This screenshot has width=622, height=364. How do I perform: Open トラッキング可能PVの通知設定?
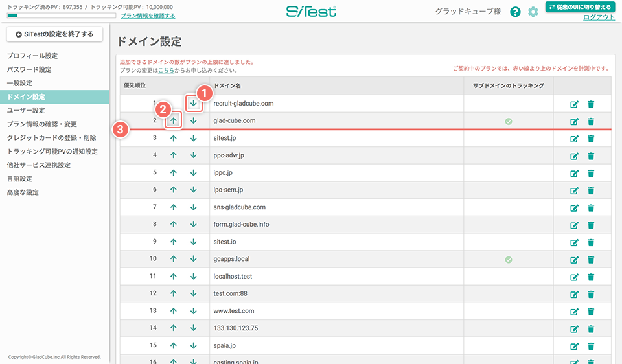52,152
